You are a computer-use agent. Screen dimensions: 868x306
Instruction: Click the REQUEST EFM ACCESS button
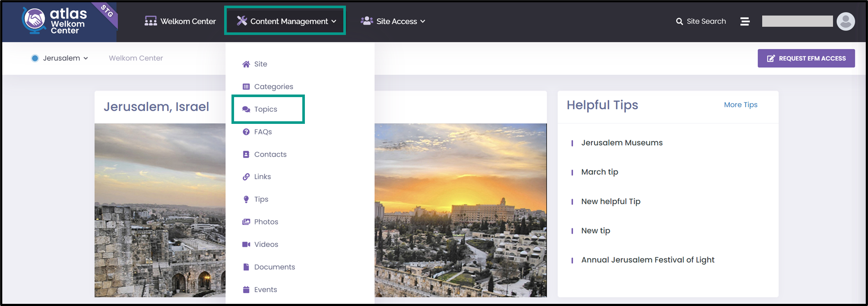pyautogui.click(x=806, y=58)
